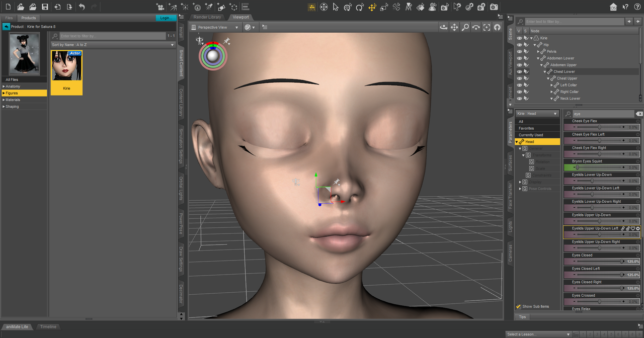644x338 pixels.
Task: Click the Orbit camera control in viewport
Action: pyautogui.click(x=444, y=27)
